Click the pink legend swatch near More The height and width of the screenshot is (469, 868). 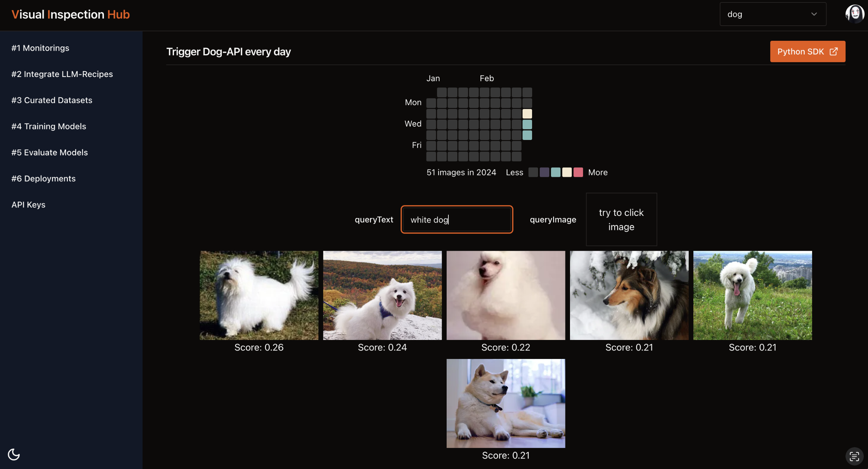coord(578,172)
